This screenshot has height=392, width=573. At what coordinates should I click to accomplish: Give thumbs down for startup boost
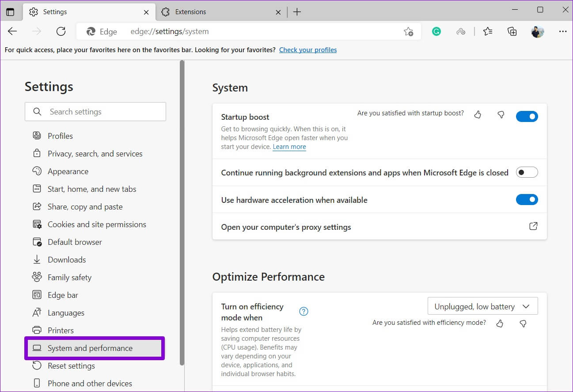click(x=501, y=115)
